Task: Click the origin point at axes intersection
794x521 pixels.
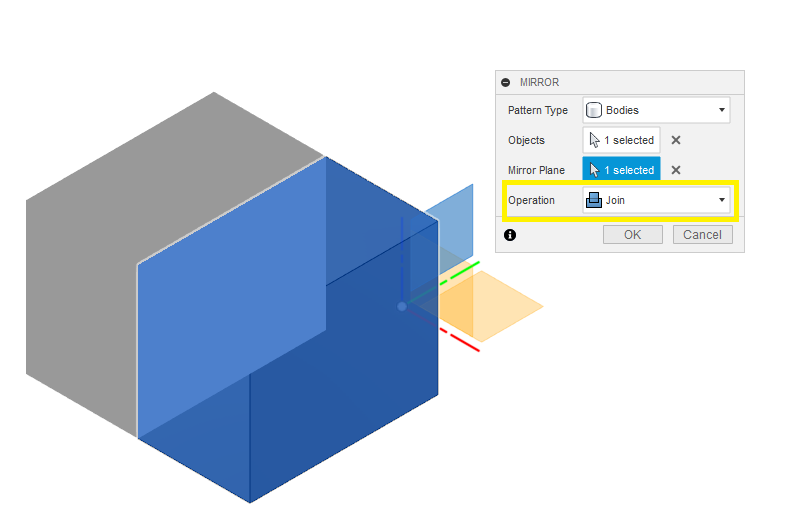Action: click(402, 306)
